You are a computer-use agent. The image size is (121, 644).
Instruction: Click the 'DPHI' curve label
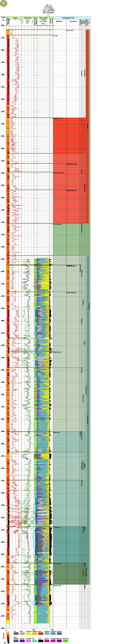28,23
